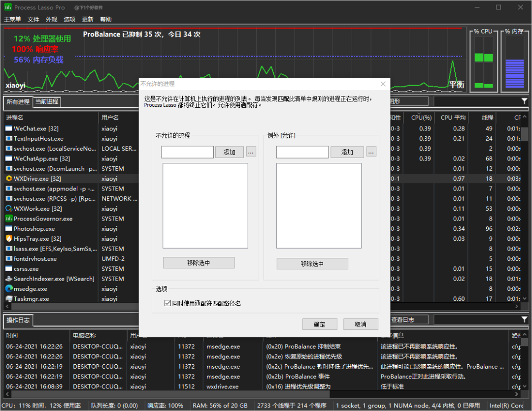Screen dimensions: 532x411
Task: Toggle the 同时使用通配符匹配路径名 checkbox
Action: coord(167,304)
